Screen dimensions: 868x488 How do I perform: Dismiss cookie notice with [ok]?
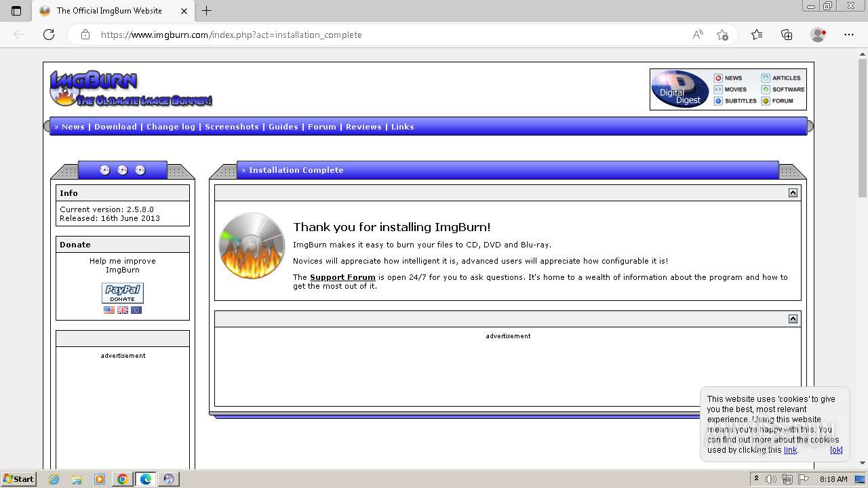tap(836, 450)
